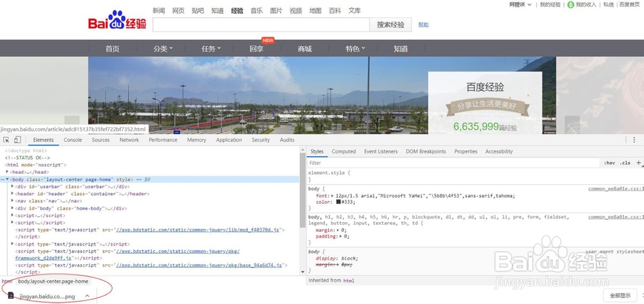This screenshot has height=304, width=644.
Task: Click the 私信 messages link
Action: [609, 5]
